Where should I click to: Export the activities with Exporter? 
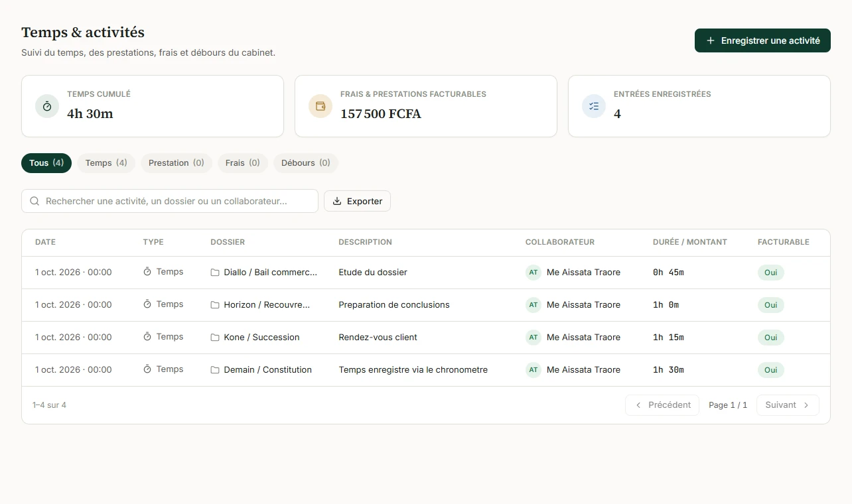[x=357, y=201]
